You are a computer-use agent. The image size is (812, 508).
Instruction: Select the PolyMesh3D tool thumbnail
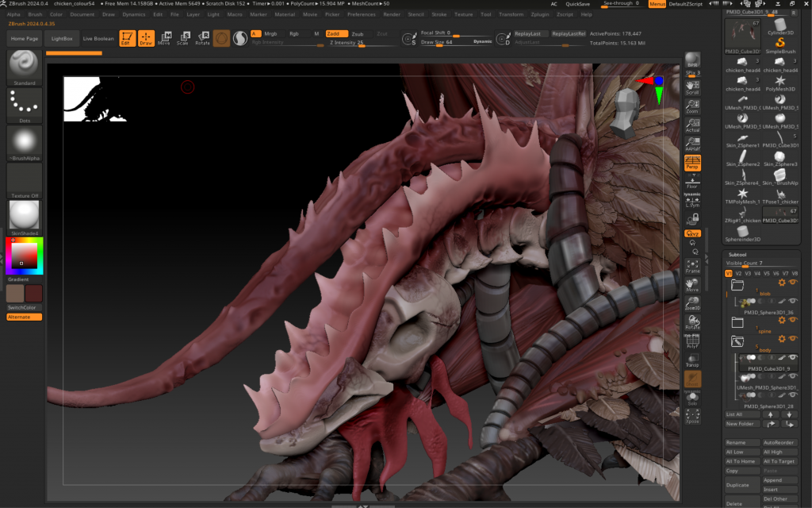(x=781, y=83)
